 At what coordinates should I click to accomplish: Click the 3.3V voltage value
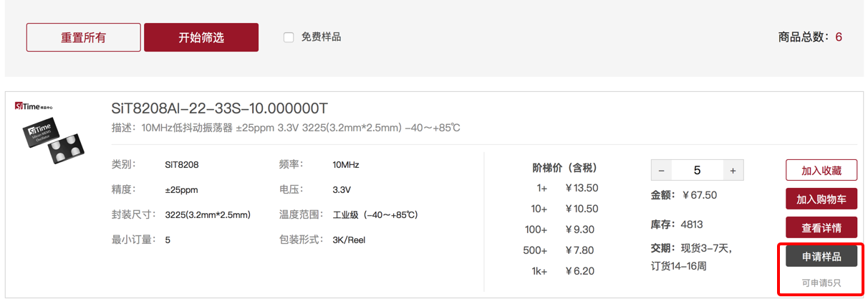[x=342, y=190]
